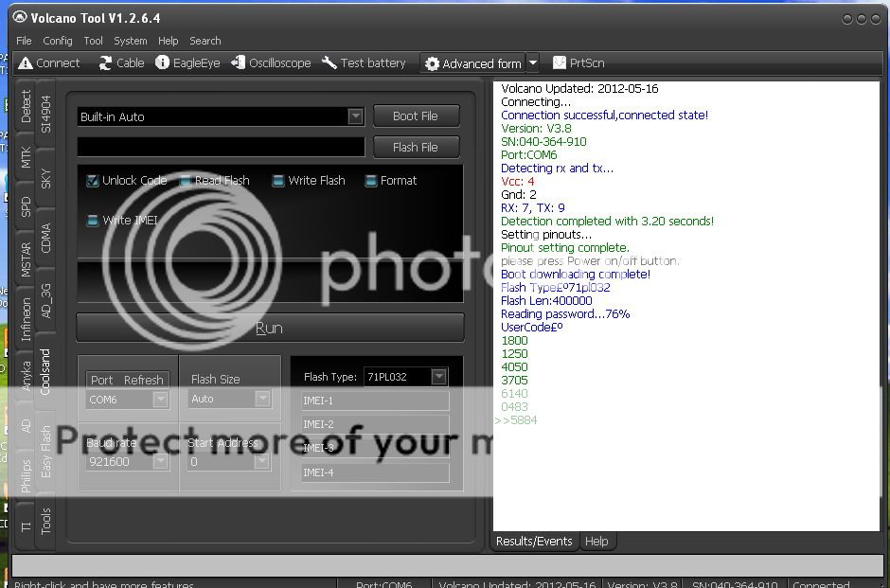Expand the Baud rate 921600 dropdown
The height and width of the screenshot is (588, 890).
point(161,461)
